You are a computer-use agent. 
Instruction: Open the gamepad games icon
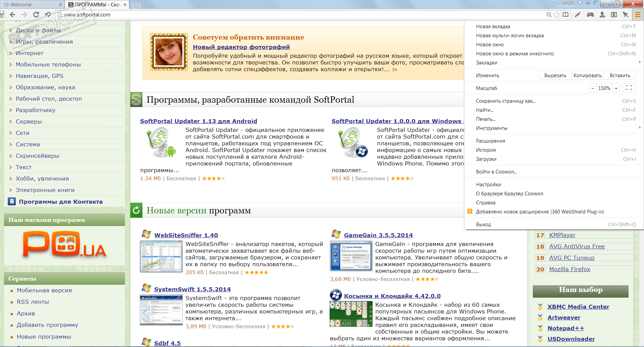click(x=590, y=14)
